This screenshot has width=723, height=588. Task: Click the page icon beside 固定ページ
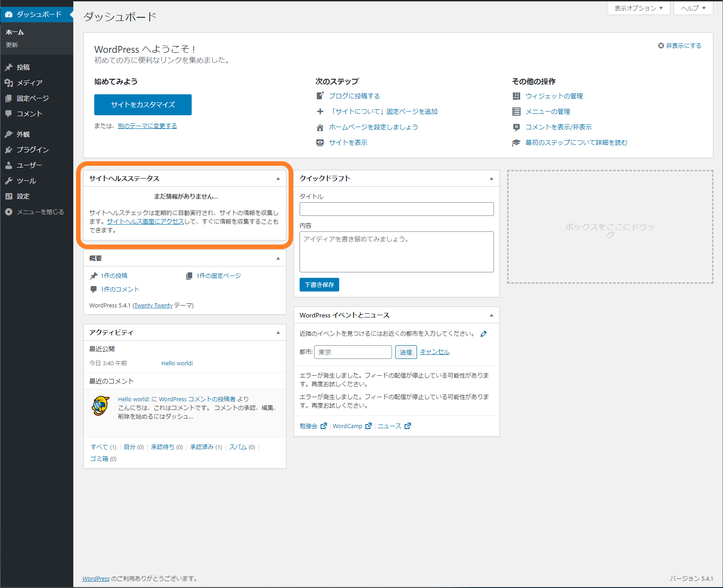pyautogui.click(x=9, y=98)
